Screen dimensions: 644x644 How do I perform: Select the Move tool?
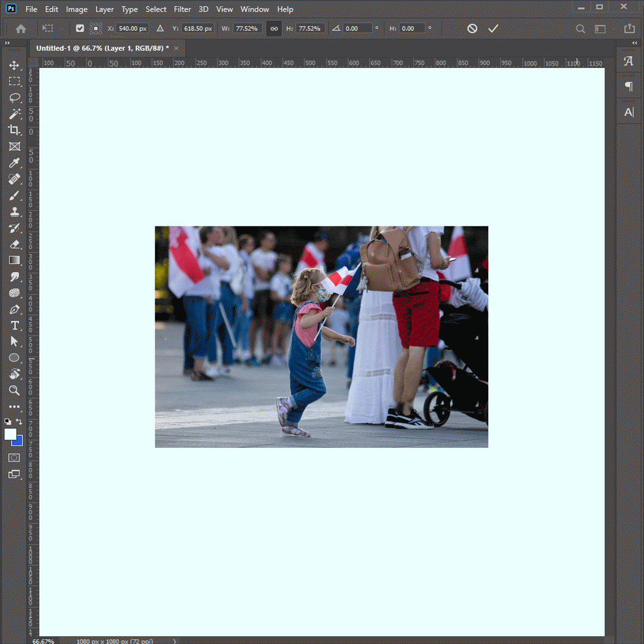click(14, 65)
